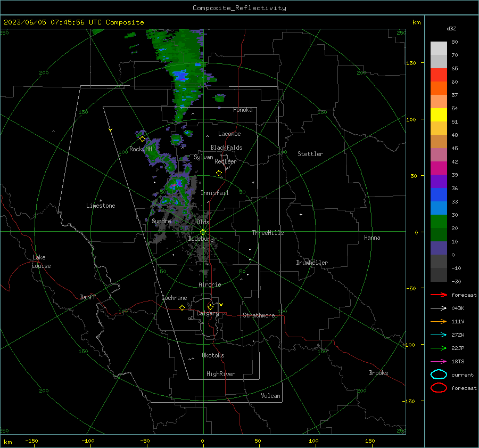Select the red 60-65 dBZ swatch

tap(439, 75)
